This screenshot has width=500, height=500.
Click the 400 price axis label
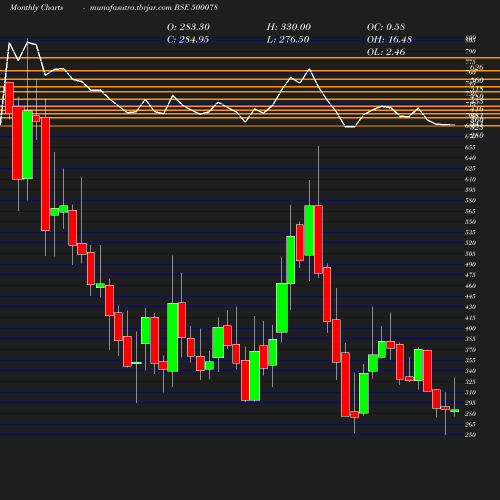tap(470, 328)
